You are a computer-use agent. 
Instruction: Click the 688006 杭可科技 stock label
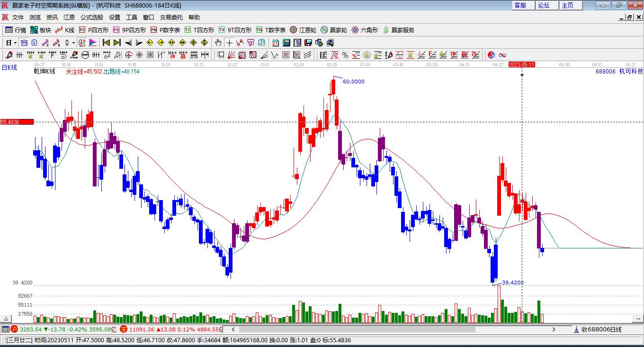click(619, 71)
